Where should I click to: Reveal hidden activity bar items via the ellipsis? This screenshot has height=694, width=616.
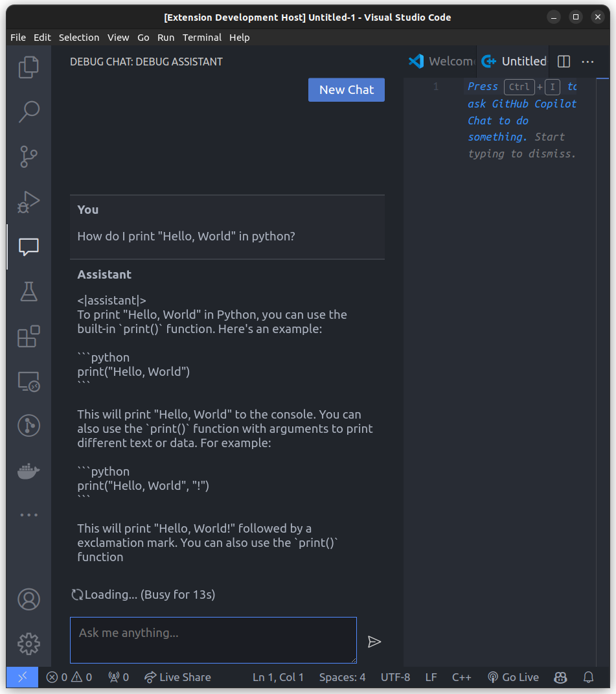tap(29, 515)
